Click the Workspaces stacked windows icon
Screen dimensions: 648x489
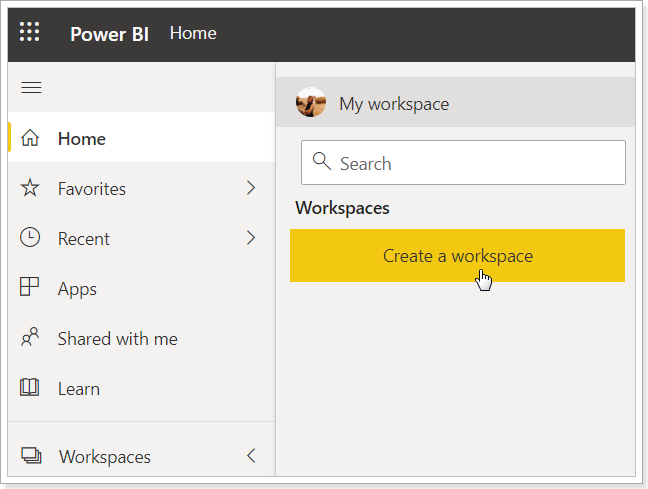point(31,456)
